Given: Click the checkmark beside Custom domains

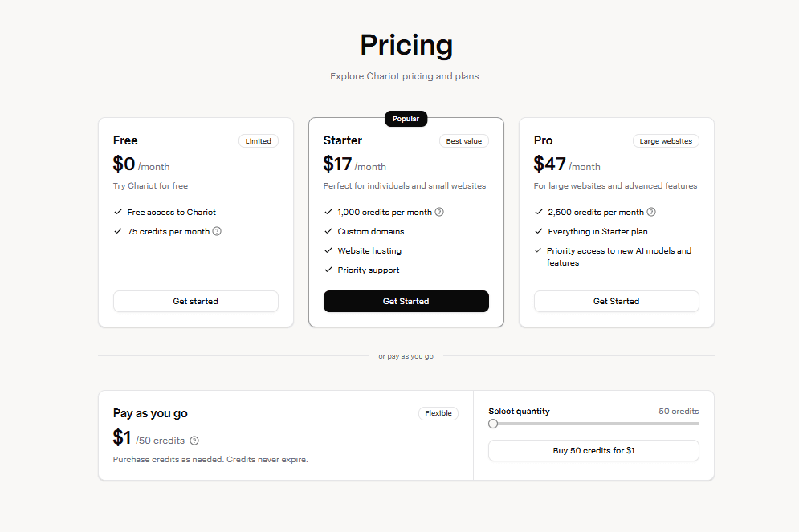Looking at the screenshot, I should (328, 232).
